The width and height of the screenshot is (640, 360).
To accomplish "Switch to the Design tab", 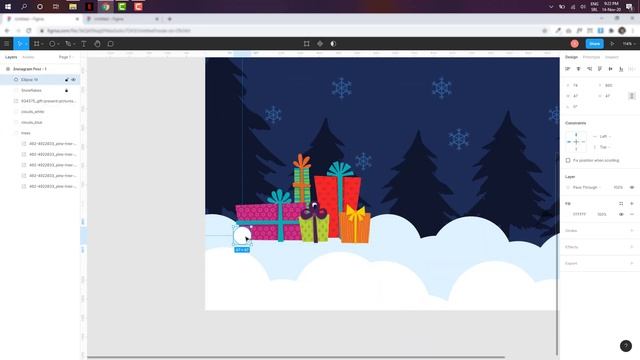I will pyautogui.click(x=571, y=57).
